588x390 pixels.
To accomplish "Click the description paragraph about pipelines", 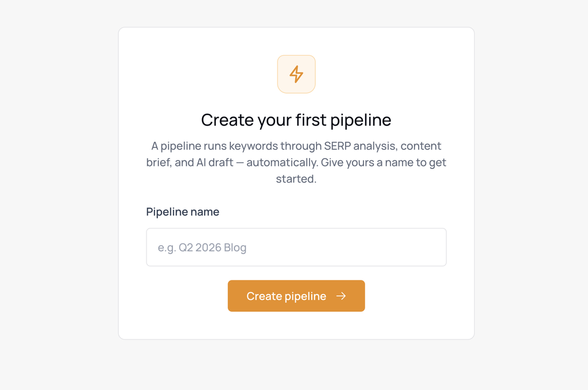I will (296, 163).
